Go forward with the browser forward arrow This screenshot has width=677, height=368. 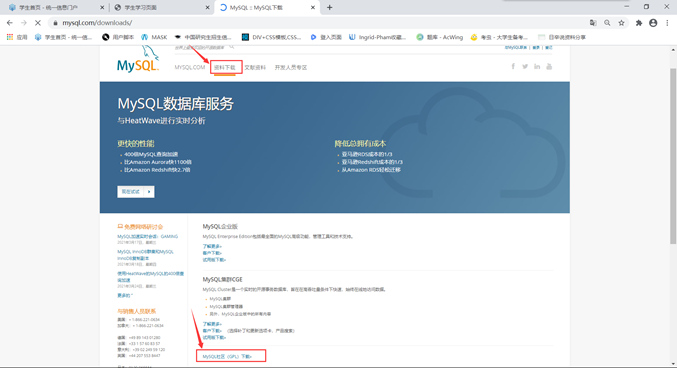(23, 23)
